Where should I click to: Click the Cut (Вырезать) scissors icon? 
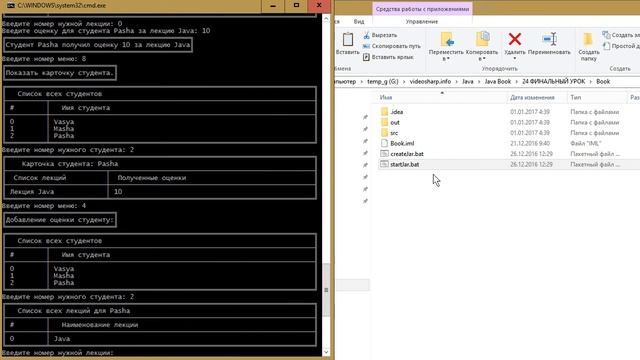pos(367,35)
